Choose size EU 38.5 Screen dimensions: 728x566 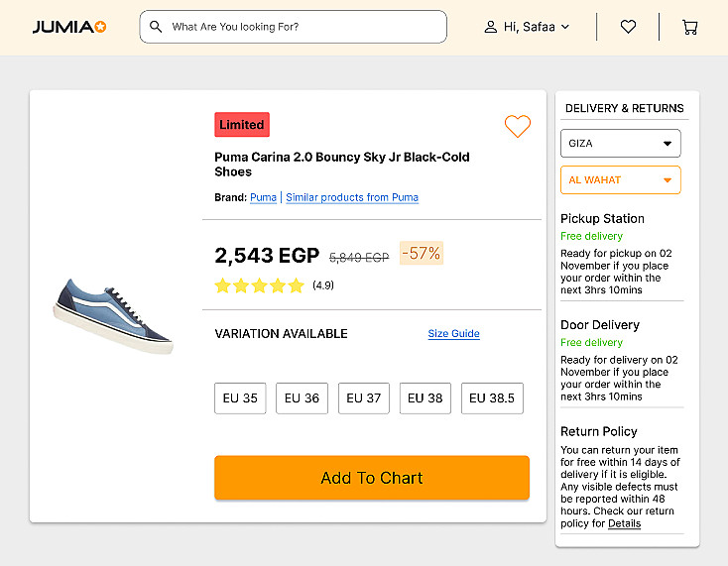click(x=492, y=398)
